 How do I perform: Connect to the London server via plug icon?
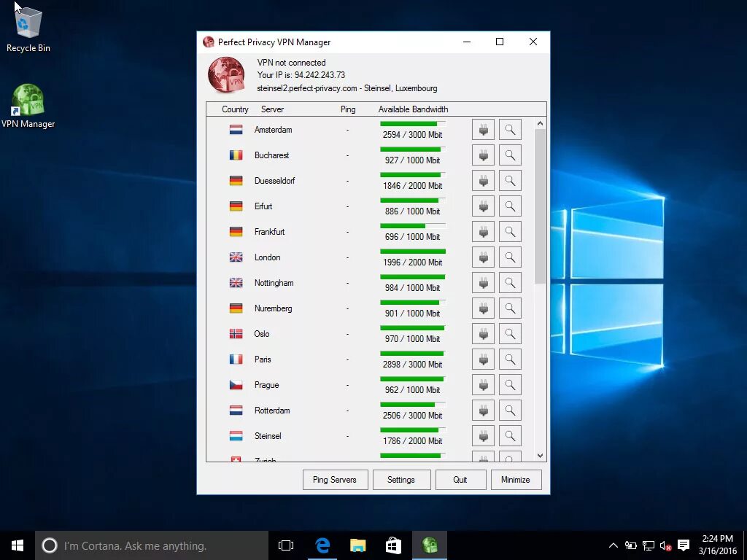pos(483,257)
